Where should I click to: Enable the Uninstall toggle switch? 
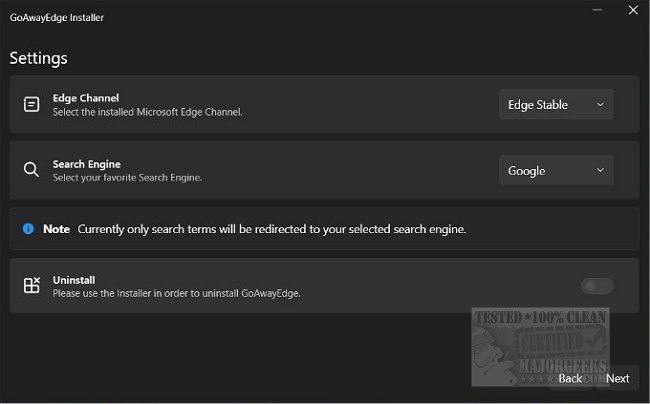tap(597, 286)
